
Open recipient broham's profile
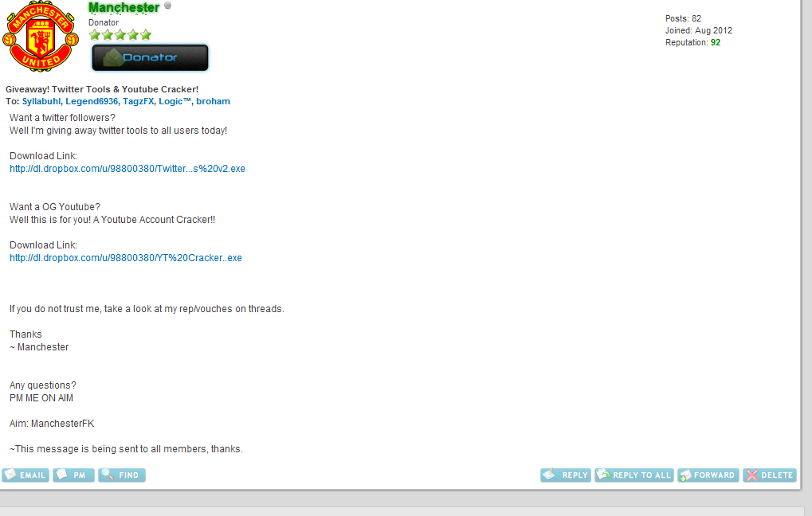click(213, 101)
